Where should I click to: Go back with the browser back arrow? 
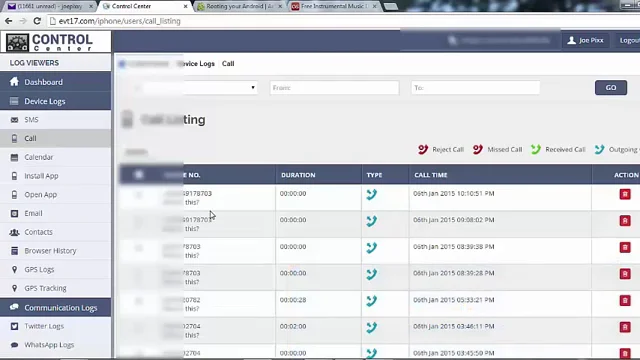(x=9, y=21)
